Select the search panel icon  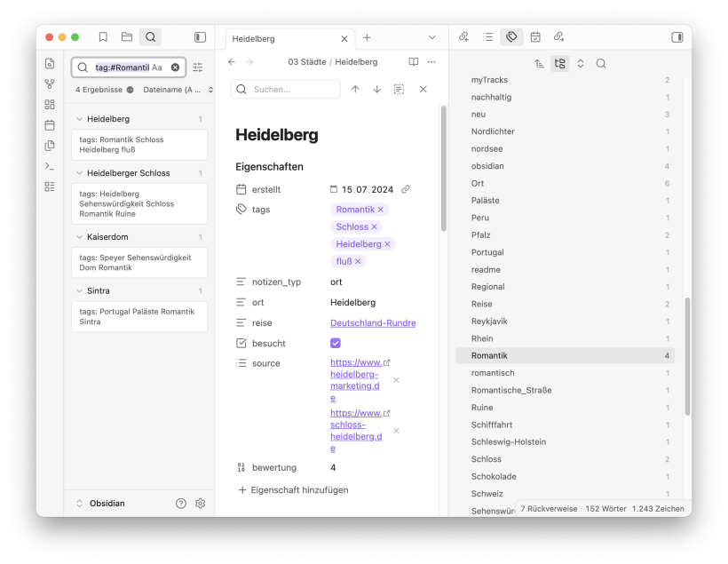coord(150,37)
